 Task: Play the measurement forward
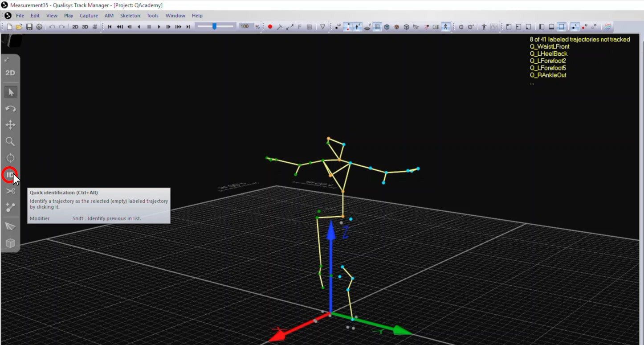coord(159,27)
